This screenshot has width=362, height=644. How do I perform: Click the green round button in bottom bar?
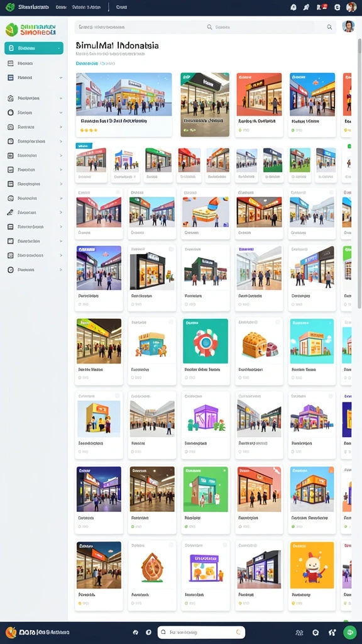(349, 633)
